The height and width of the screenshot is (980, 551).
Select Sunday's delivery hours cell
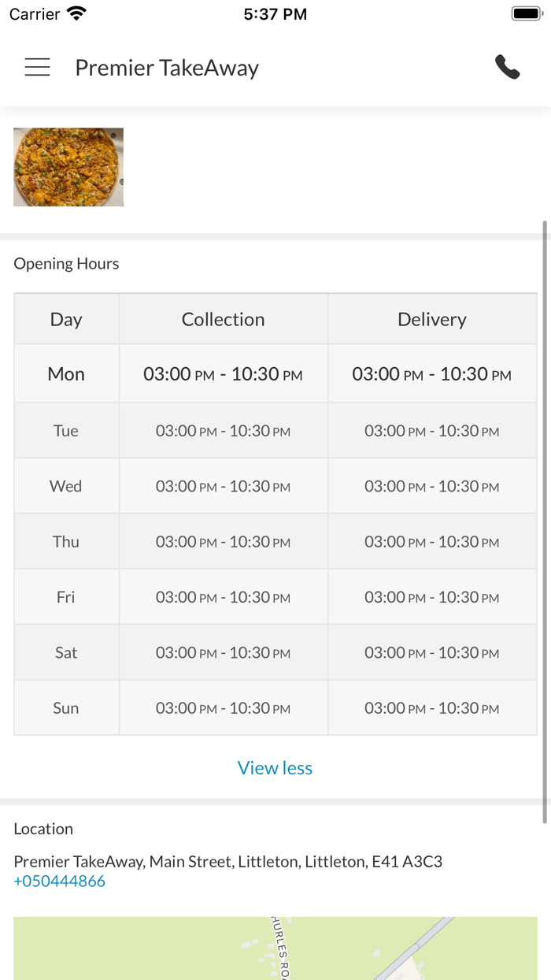point(431,707)
